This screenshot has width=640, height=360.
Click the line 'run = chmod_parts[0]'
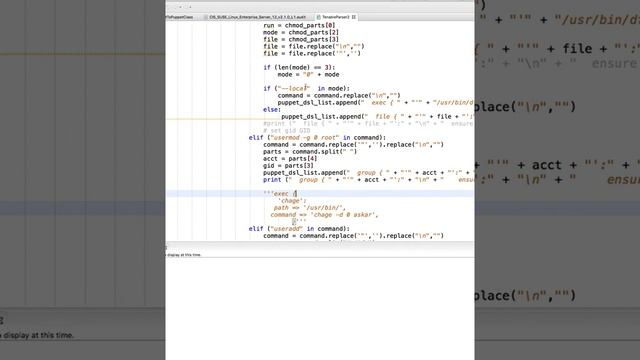pos(299,25)
